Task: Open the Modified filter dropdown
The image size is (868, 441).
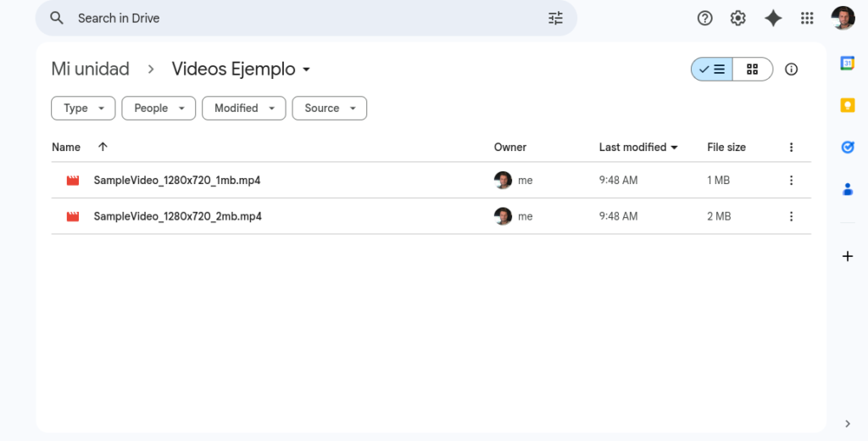Action: [x=244, y=108]
